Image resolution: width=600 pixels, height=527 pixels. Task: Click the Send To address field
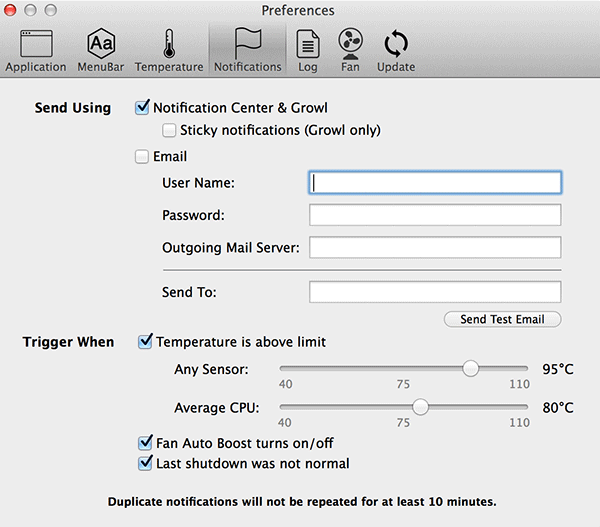click(x=435, y=292)
